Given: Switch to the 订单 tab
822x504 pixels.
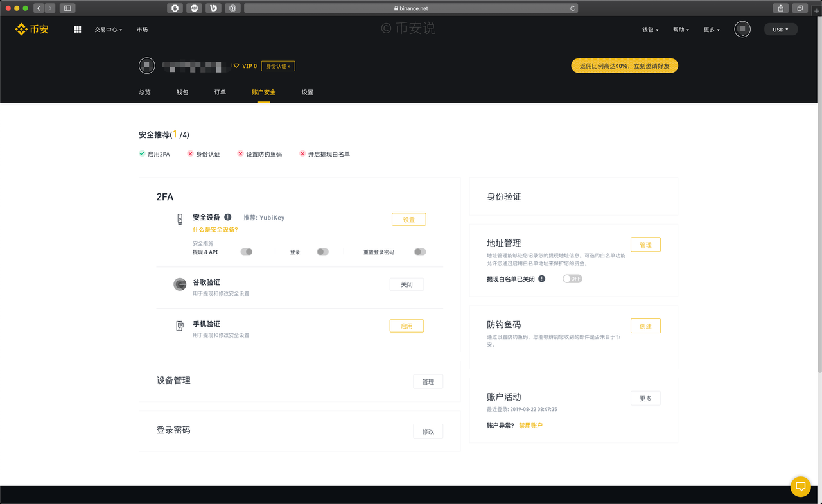Looking at the screenshot, I should [220, 92].
